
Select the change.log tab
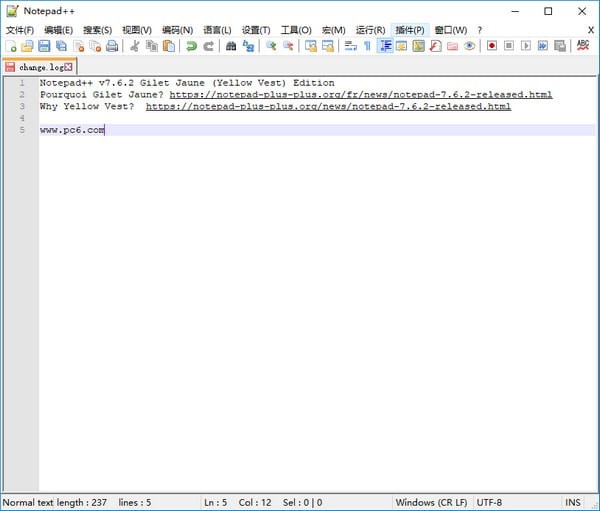click(40, 67)
